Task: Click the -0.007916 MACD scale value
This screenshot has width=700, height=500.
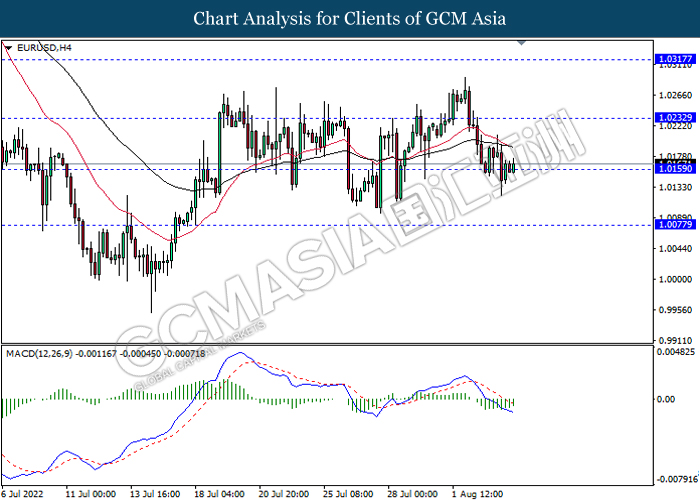Action: [675, 479]
